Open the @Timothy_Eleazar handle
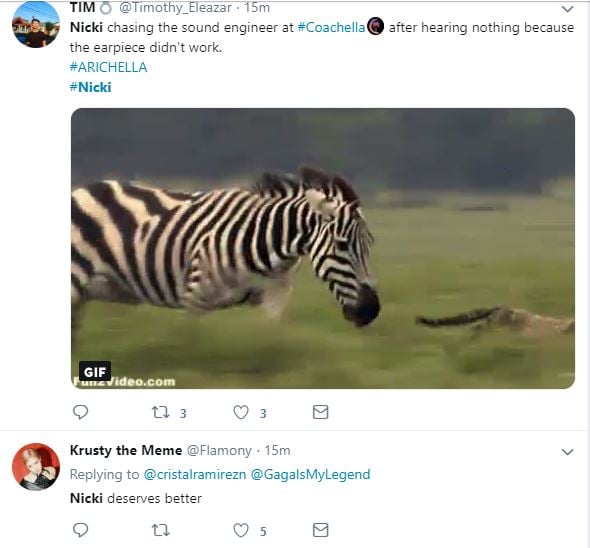The width and height of the screenshot is (590, 548). (x=175, y=8)
